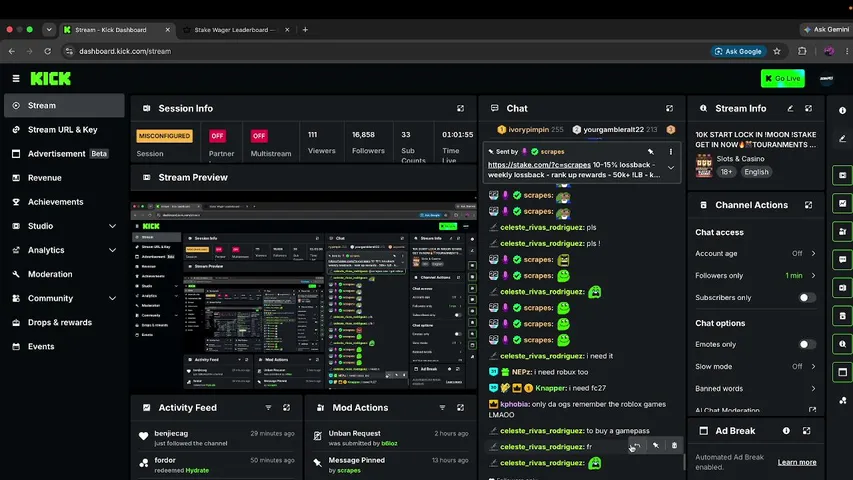Open Account age setting chevron
853x480 pixels.
tap(813, 254)
